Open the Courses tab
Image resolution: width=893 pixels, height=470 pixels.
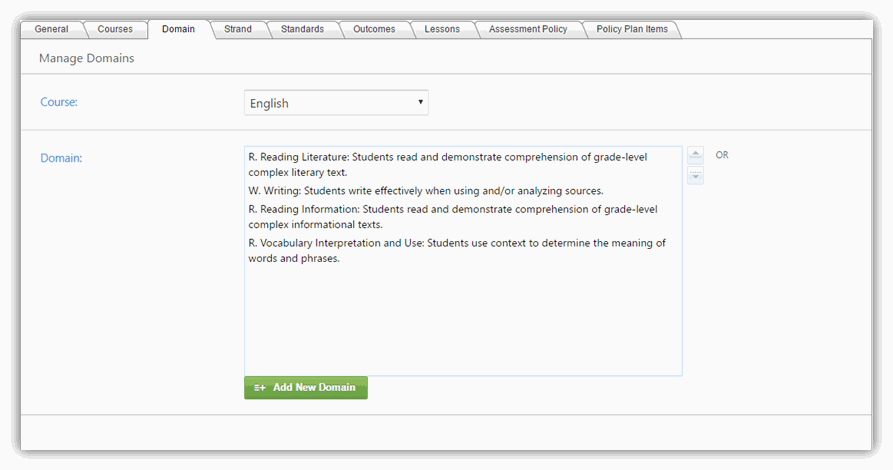[x=115, y=29]
